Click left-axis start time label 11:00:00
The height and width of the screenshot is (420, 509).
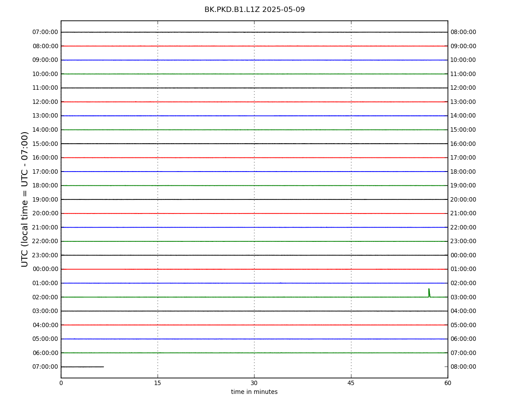click(46, 88)
